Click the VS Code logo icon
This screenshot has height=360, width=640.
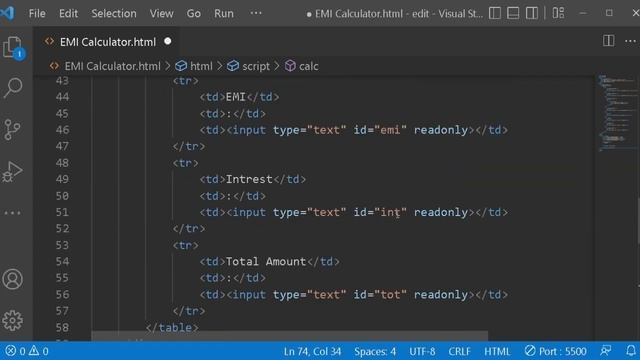point(7,13)
